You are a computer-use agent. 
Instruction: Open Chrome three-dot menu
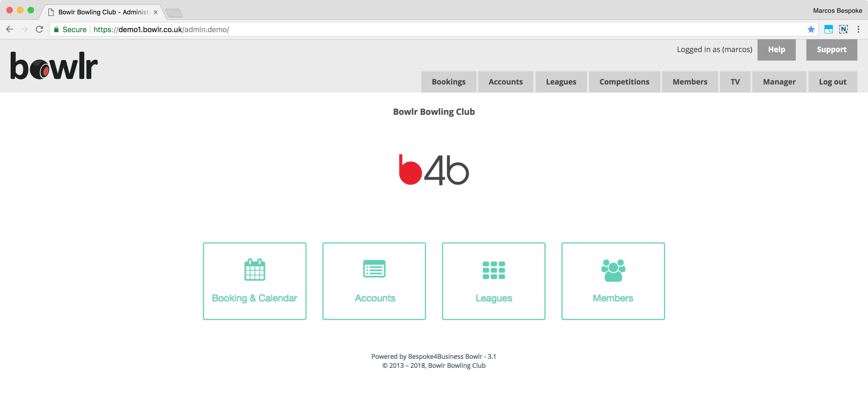[858, 29]
